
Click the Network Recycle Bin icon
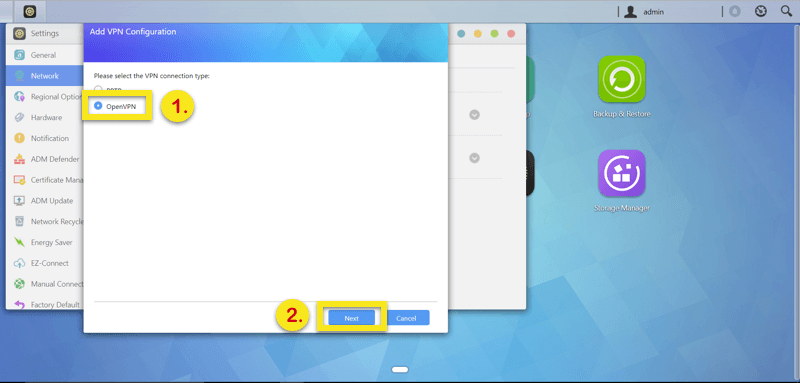19,222
